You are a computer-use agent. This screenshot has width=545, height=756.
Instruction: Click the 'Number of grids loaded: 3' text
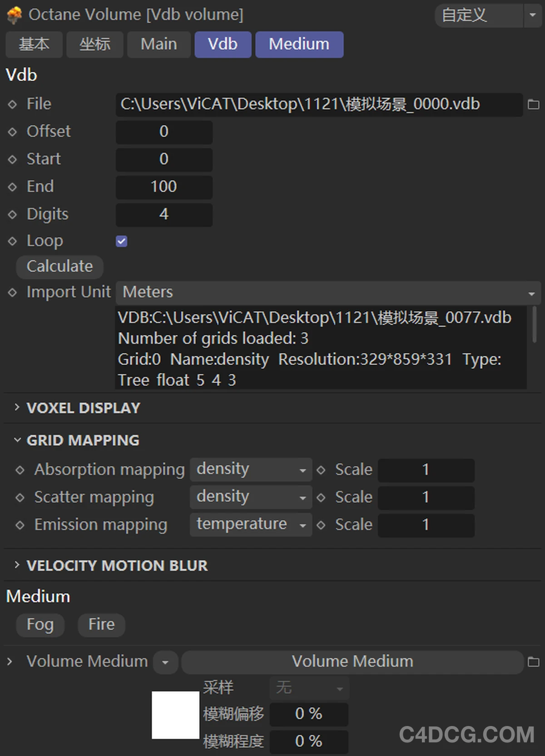213,338
